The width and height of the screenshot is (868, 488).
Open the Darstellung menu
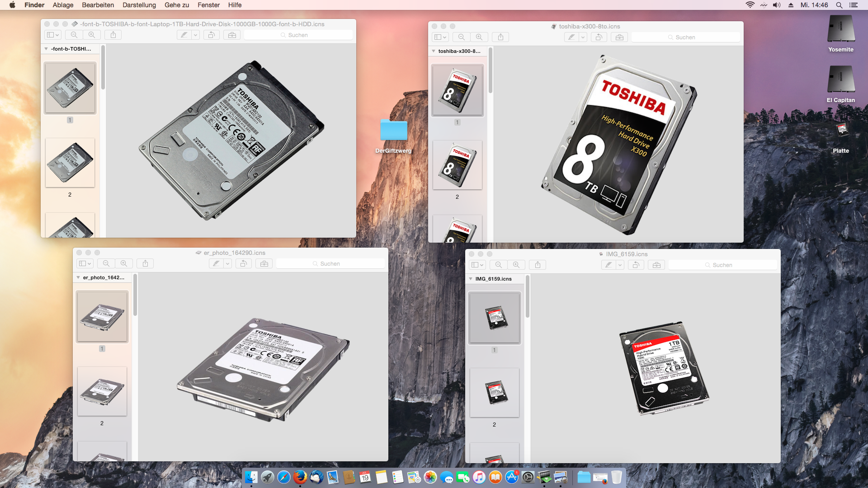click(139, 5)
